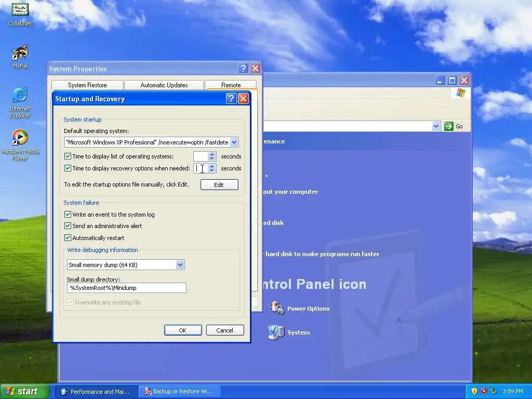Click the help button in System Properties title bar
The height and width of the screenshot is (399, 532).
243,69
